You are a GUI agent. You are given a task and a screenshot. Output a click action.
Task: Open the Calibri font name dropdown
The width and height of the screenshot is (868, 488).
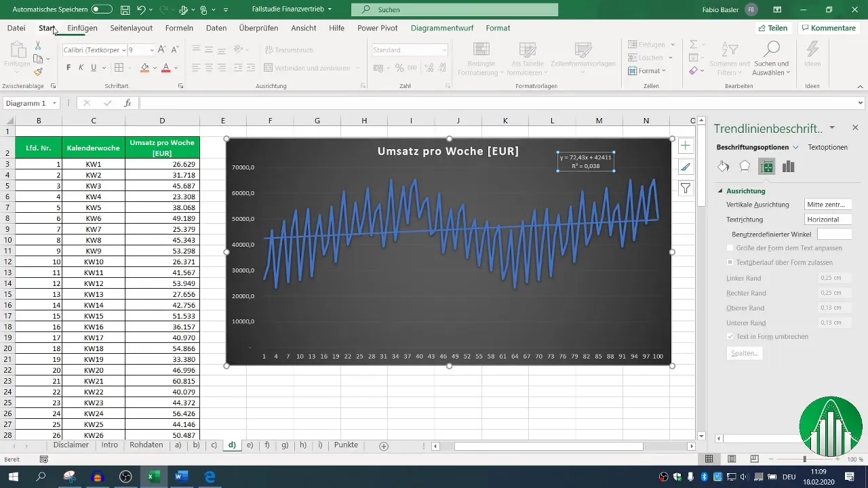(124, 50)
